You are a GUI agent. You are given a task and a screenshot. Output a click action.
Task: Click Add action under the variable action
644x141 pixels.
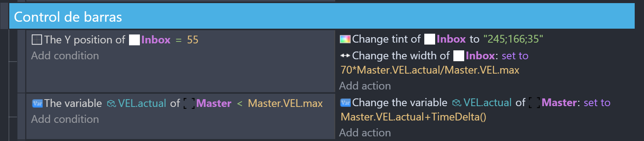(365, 133)
